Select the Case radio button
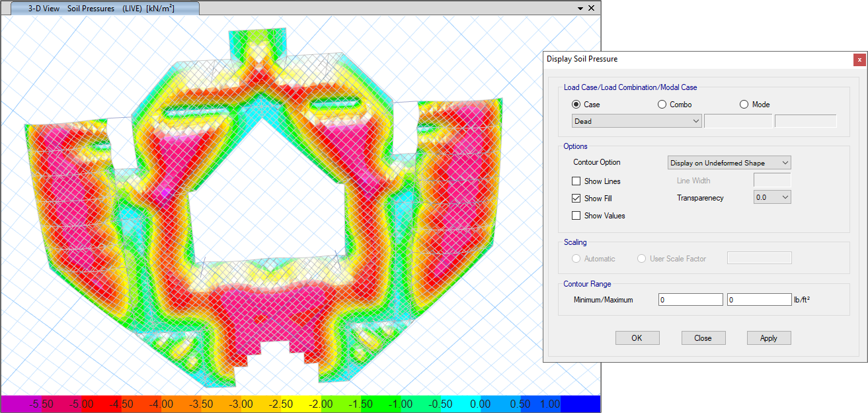The height and width of the screenshot is (413, 868). click(576, 105)
